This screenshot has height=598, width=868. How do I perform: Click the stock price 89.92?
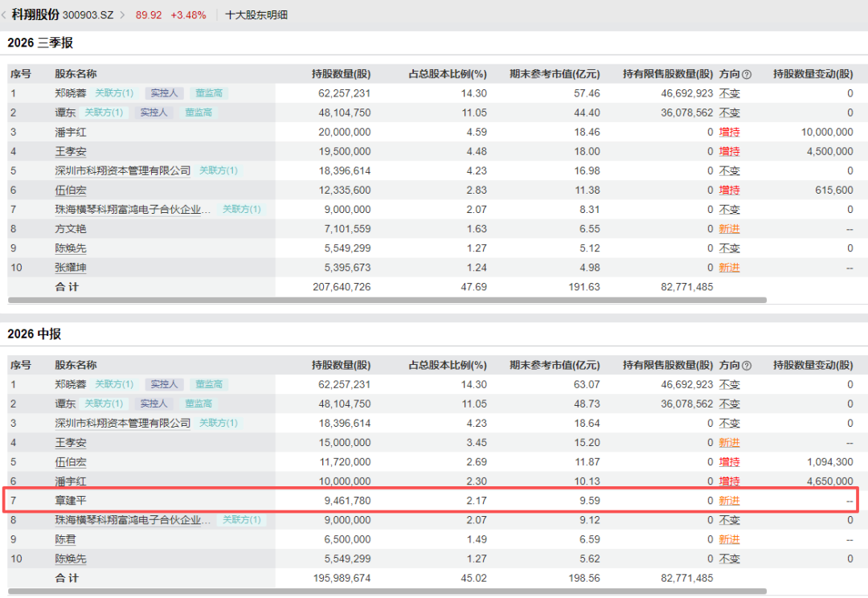pyautogui.click(x=149, y=15)
